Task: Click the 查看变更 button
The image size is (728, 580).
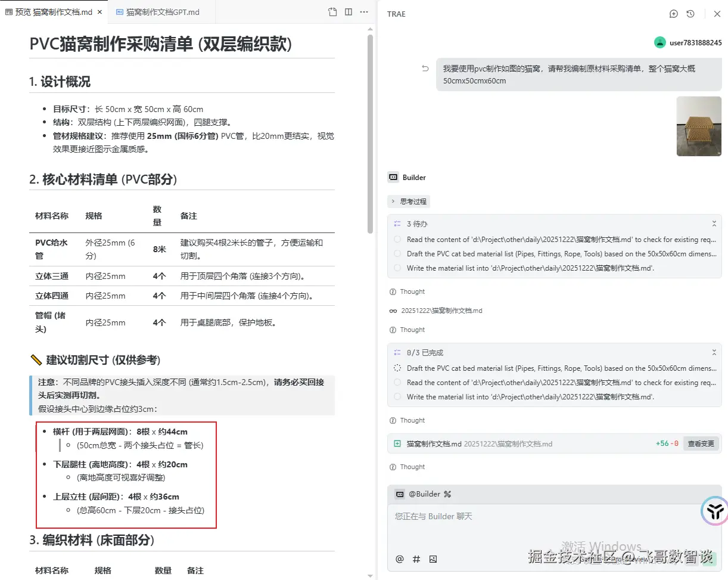Action: coord(701,443)
